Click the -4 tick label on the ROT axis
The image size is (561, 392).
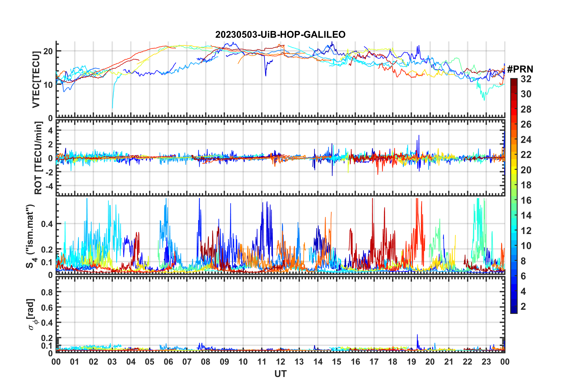(x=48, y=186)
